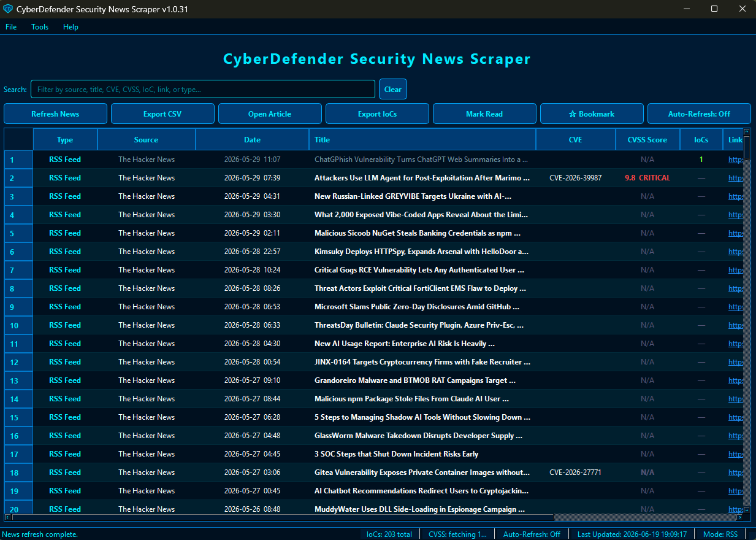Open the link in row 9
Image resolution: width=756 pixels, height=540 pixels.
[736, 307]
